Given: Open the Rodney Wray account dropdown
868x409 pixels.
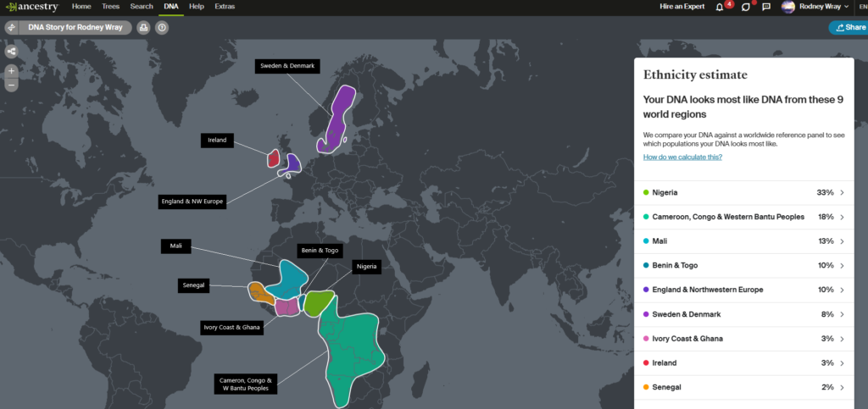Looking at the screenshot, I should click(x=814, y=7).
